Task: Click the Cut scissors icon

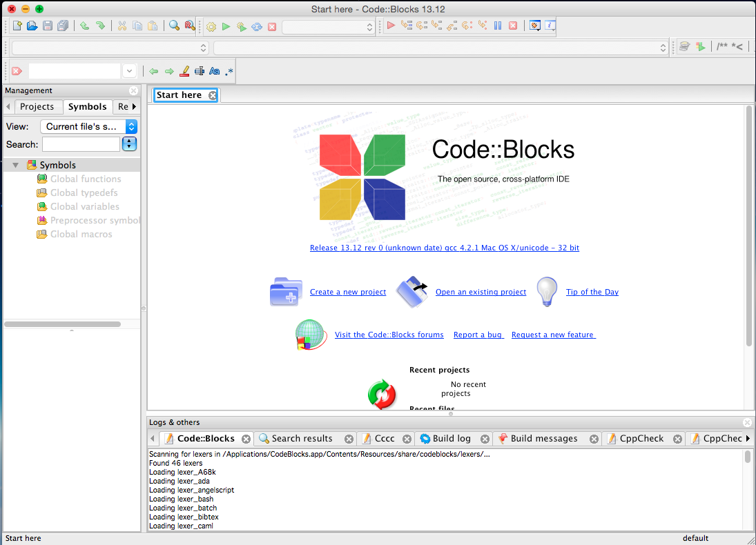Action: coord(122,26)
